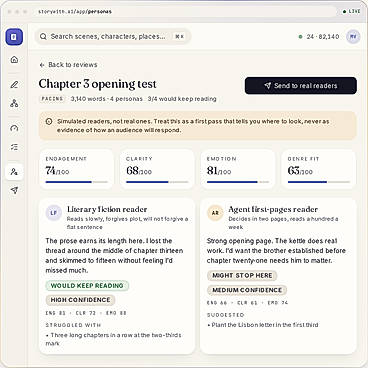
Task: Click the Genre Fit 63/100 progress bar
Action: point(319,182)
